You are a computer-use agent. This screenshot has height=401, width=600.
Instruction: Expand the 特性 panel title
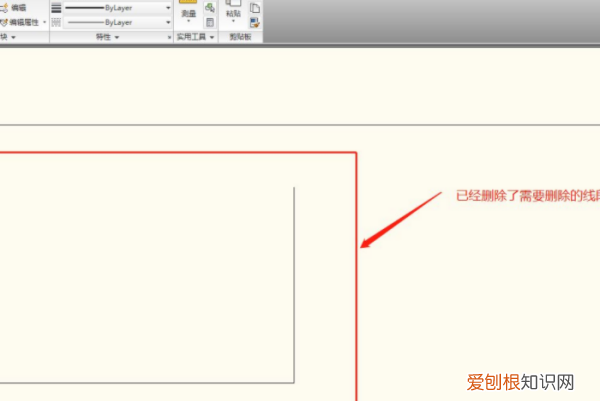coord(106,36)
